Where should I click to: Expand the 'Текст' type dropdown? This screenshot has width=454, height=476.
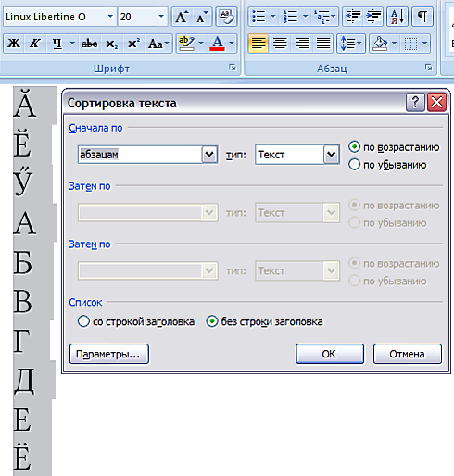[x=332, y=154]
